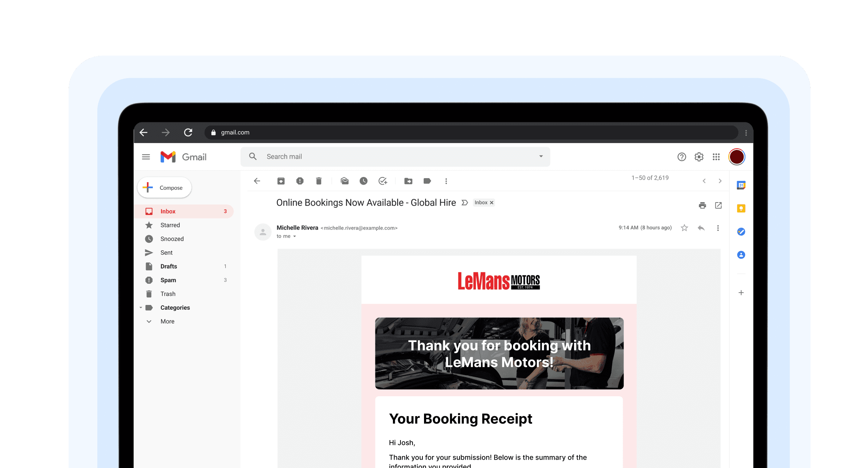Mark the message as unread
This screenshot has width=868, height=468.
[345, 181]
